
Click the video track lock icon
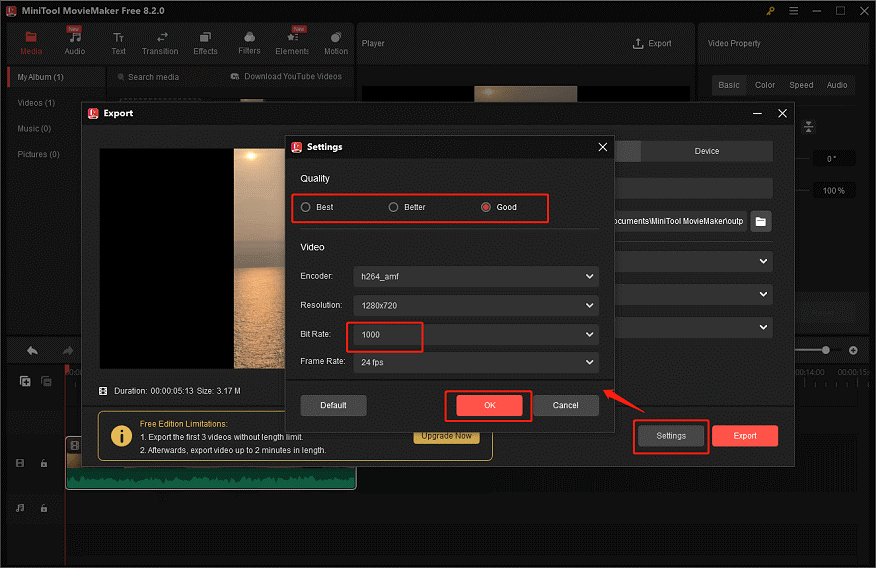[x=44, y=463]
